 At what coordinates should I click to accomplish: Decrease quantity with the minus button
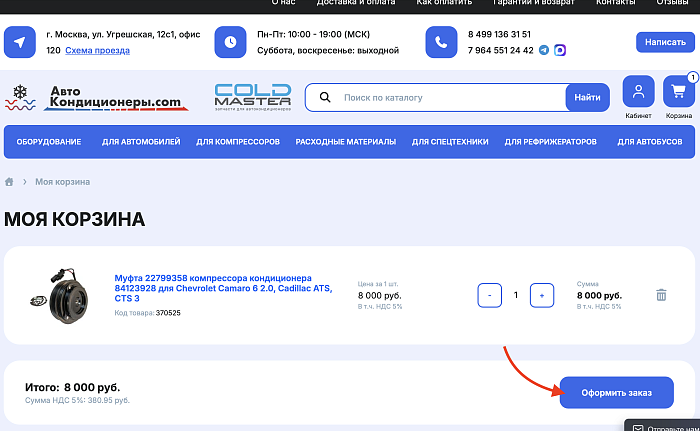(x=490, y=295)
